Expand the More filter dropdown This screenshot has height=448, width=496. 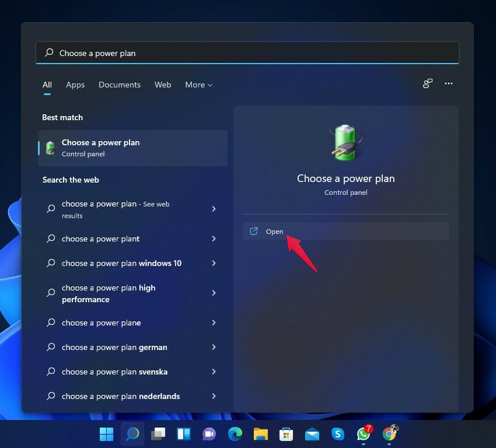(198, 85)
